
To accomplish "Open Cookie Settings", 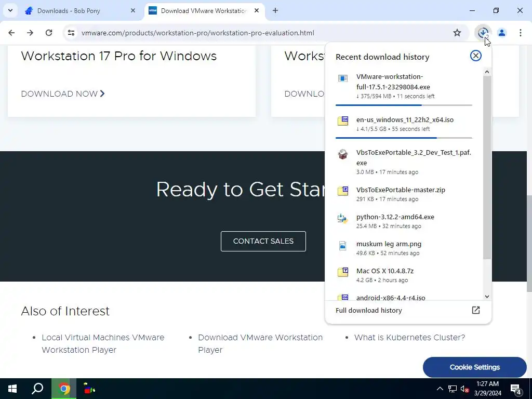I will pos(475,367).
